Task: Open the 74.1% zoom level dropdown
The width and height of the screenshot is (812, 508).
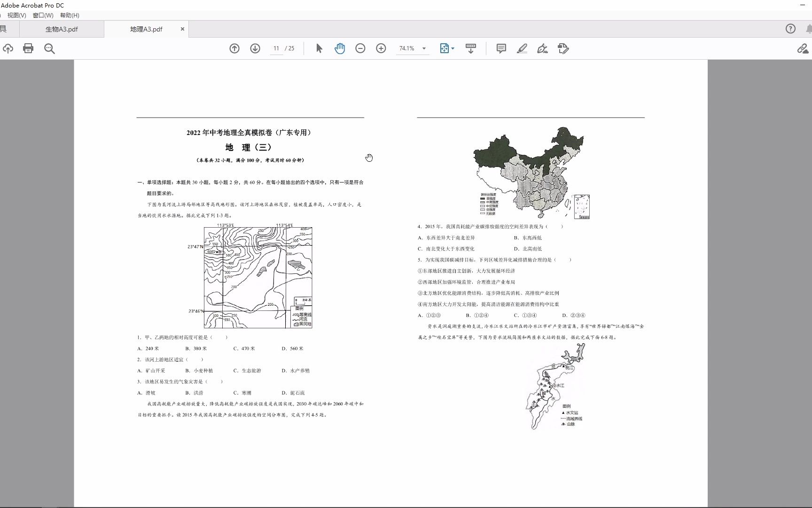Action: [x=424, y=48]
